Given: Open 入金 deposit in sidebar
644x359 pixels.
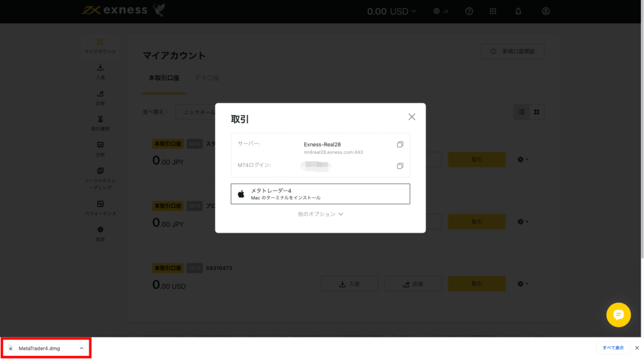Looking at the screenshot, I should pyautogui.click(x=100, y=72).
